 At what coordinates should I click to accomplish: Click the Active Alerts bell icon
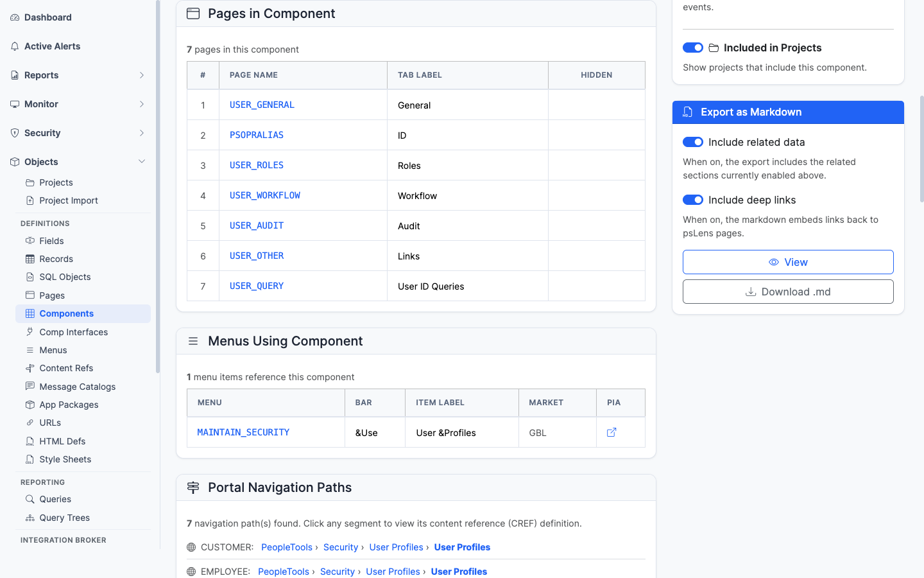click(15, 46)
